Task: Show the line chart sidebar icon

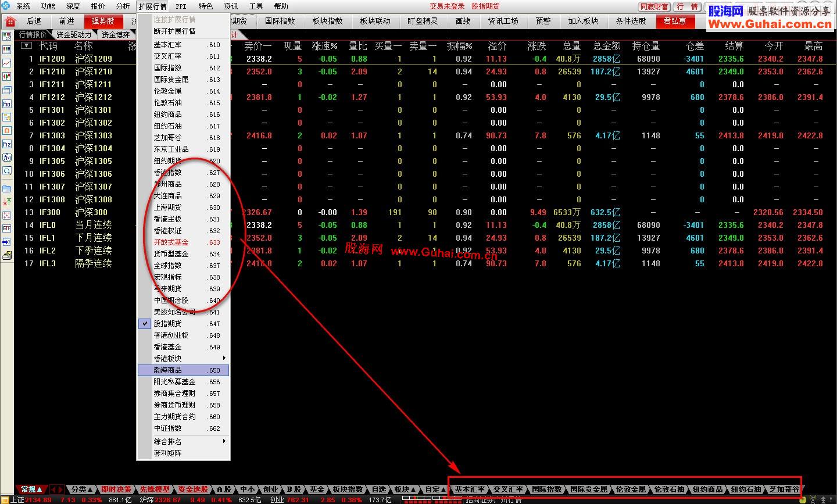Action: (x=6, y=63)
